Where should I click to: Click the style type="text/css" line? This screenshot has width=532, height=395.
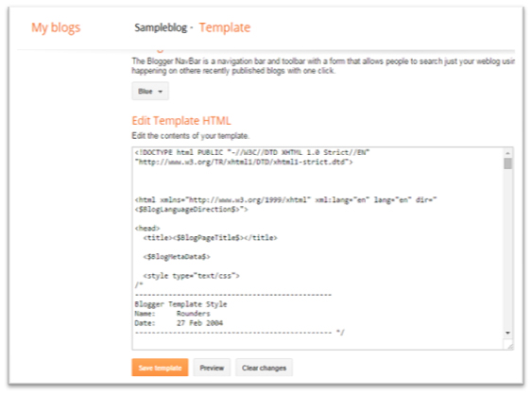(x=192, y=276)
